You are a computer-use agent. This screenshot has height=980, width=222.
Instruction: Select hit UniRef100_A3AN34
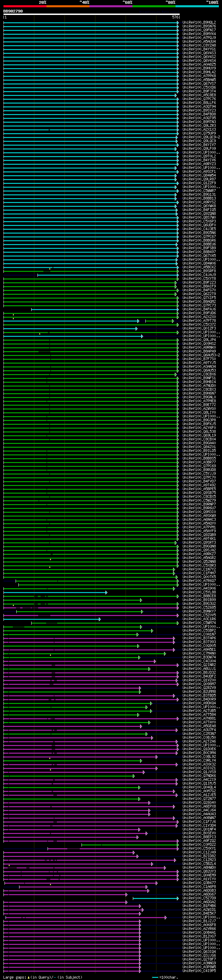(x=199, y=367)
